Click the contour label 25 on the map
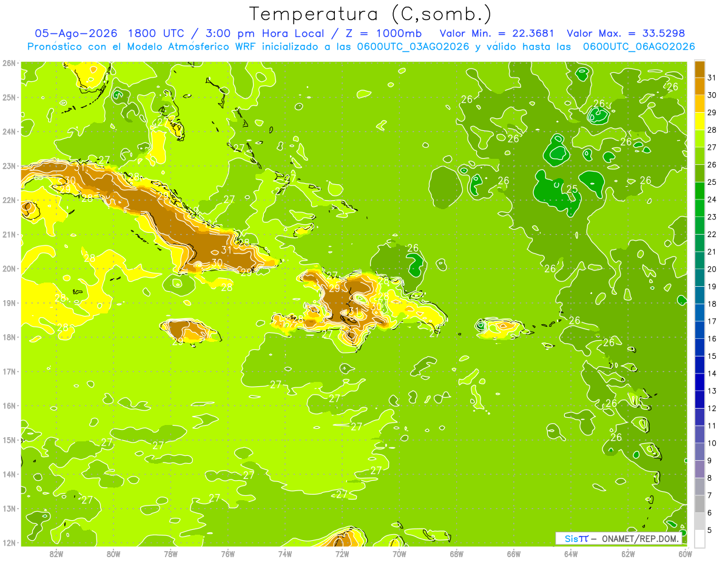Screen dimensions: 728x562 click(x=571, y=189)
